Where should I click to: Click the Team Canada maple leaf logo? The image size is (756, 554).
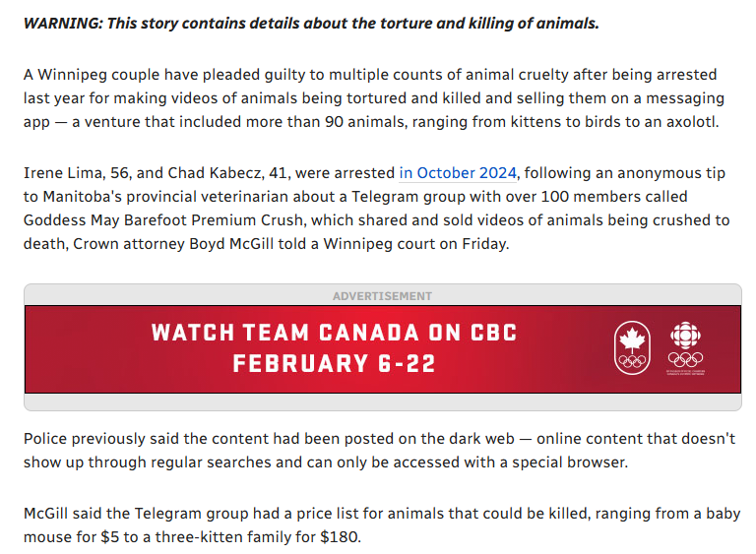point(631,340)
